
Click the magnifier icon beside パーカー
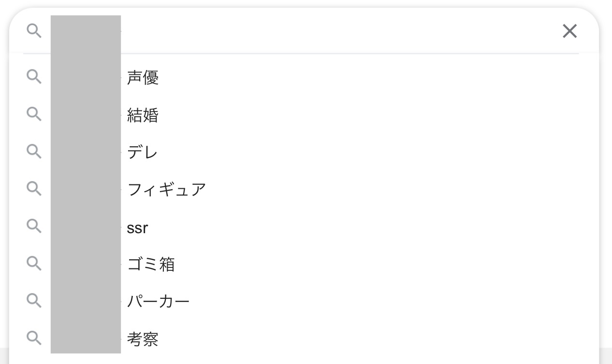click(x=34, y=300)
